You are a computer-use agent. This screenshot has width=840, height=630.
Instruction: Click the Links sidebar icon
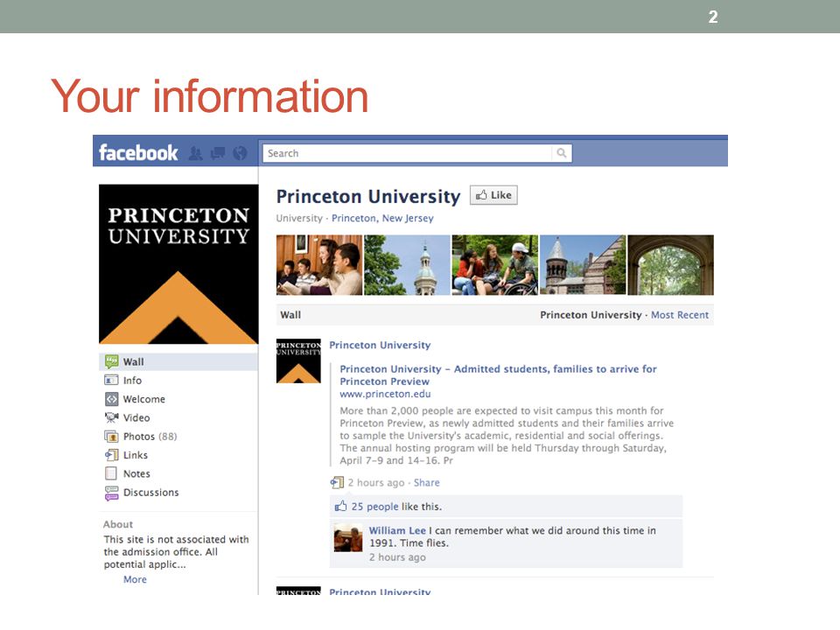[111, 455]
